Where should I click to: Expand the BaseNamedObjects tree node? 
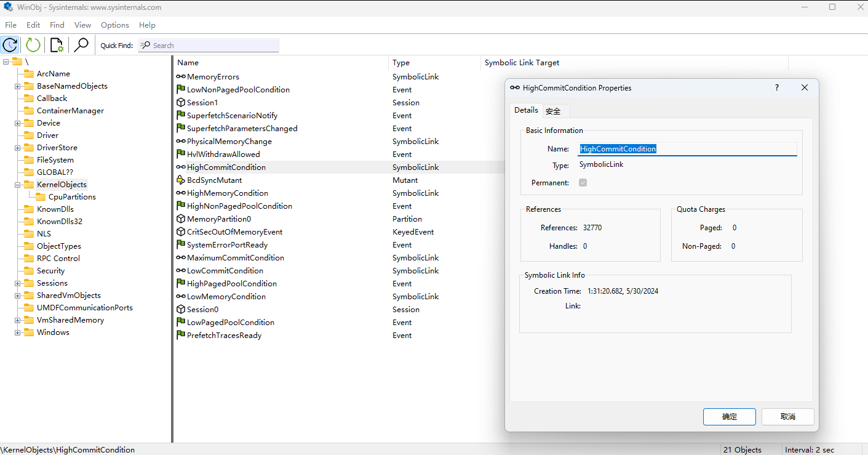[x=18, y=86]
